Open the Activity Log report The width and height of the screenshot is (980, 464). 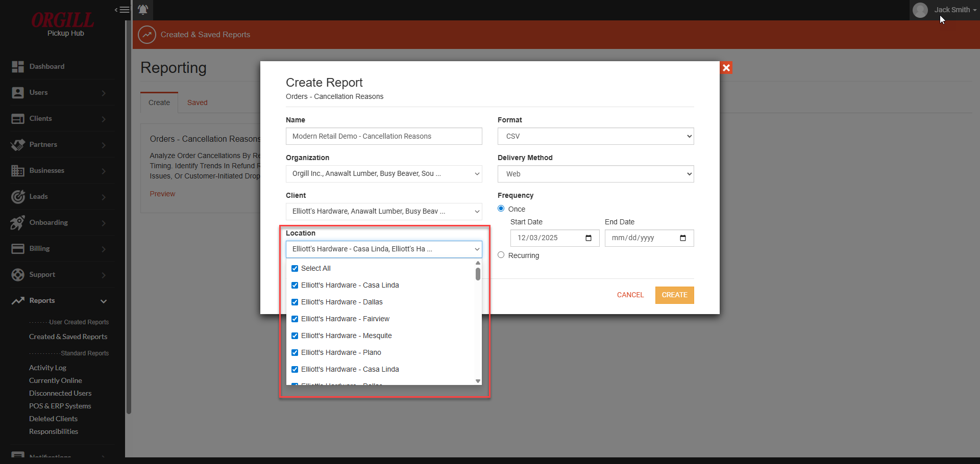coord(48,368)
